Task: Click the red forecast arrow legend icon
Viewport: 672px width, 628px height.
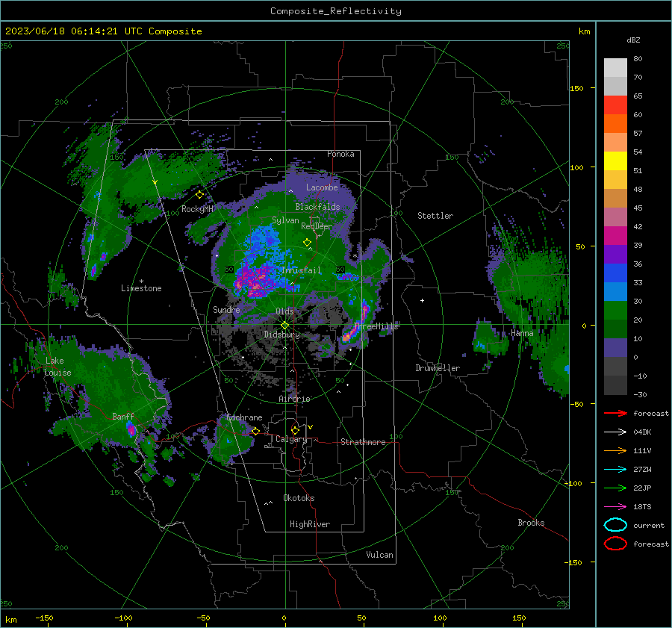Action: 615,413
